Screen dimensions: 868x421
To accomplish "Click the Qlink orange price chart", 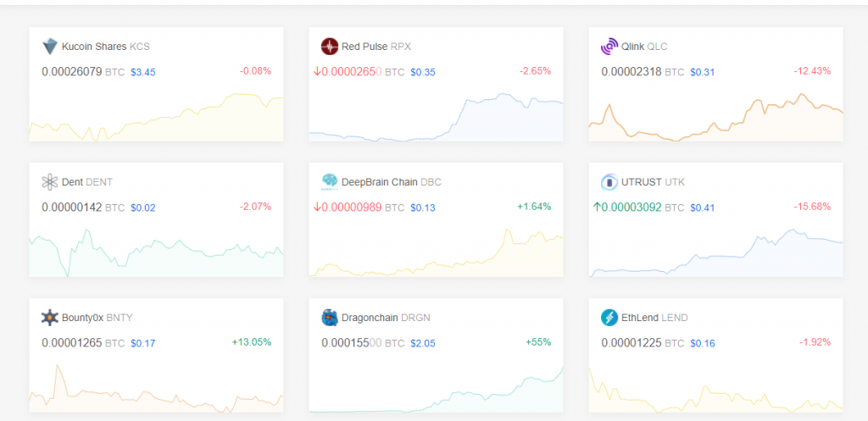I will tap(715, 117).
